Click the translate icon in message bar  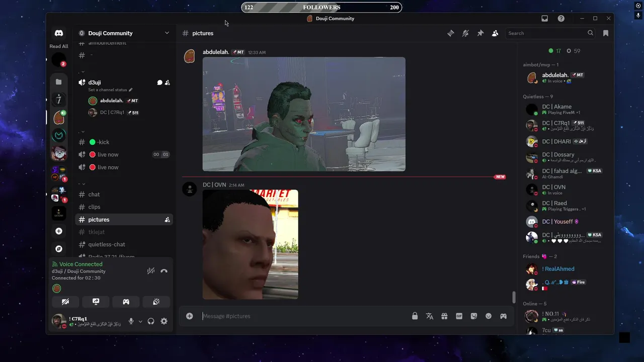pos(430,316)
